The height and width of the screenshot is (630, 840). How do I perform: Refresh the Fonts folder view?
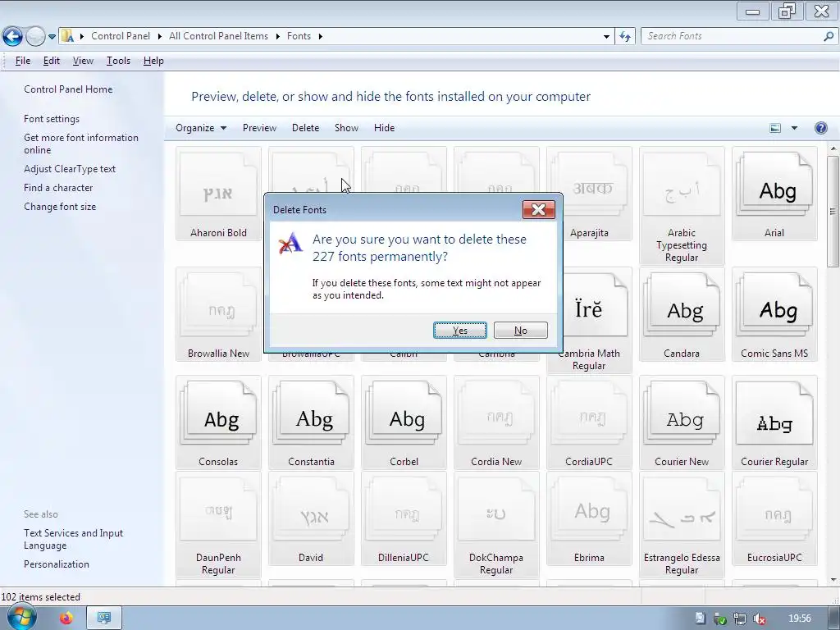coord(624,36)
